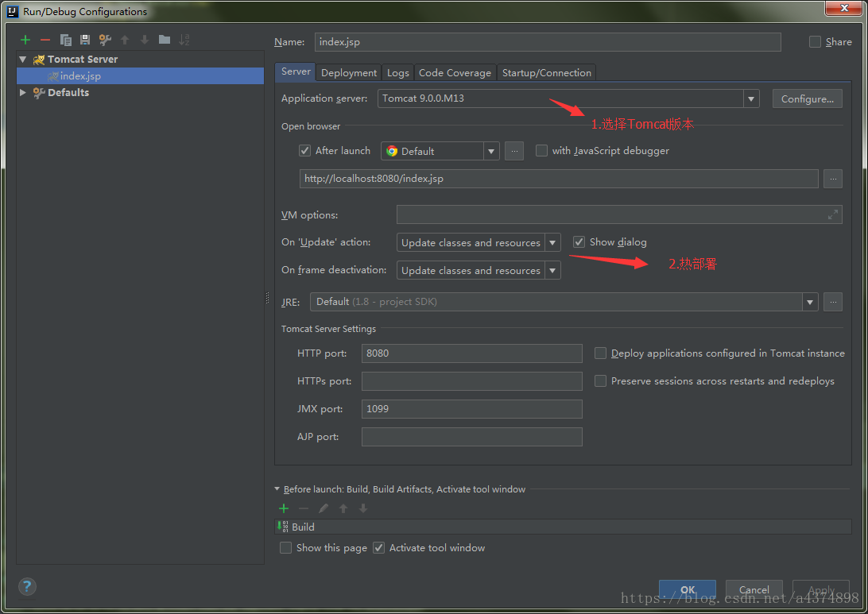Click the HTTP port field showing 8080
The width and height of the screenshot is (868, 614).
pos(471,353)
